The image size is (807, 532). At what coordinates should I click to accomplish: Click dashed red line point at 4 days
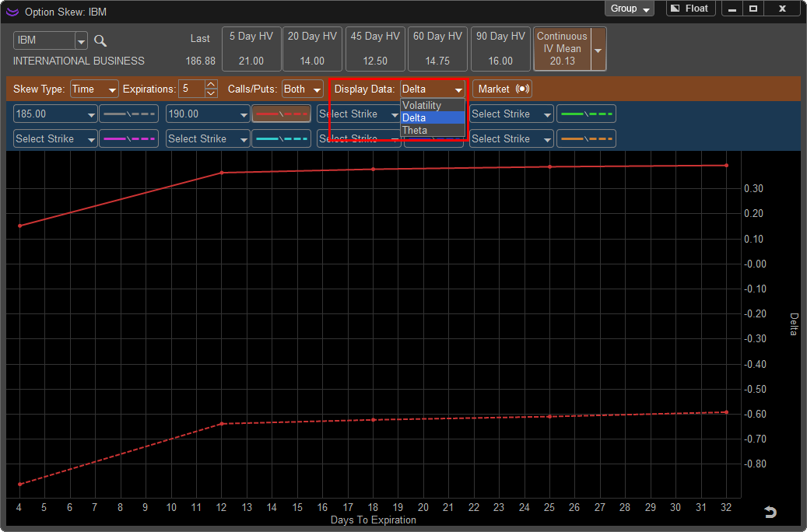(20, 484)
